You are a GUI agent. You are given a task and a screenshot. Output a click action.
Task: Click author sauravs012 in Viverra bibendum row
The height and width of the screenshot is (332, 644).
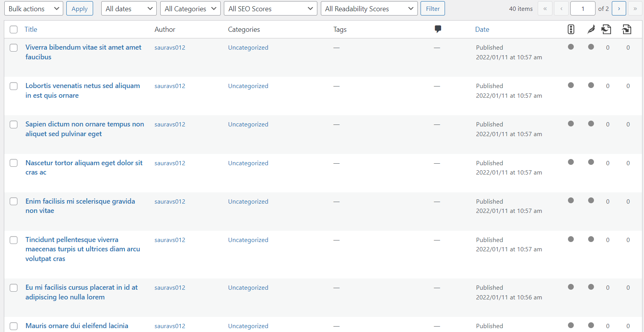pos(170,47)
